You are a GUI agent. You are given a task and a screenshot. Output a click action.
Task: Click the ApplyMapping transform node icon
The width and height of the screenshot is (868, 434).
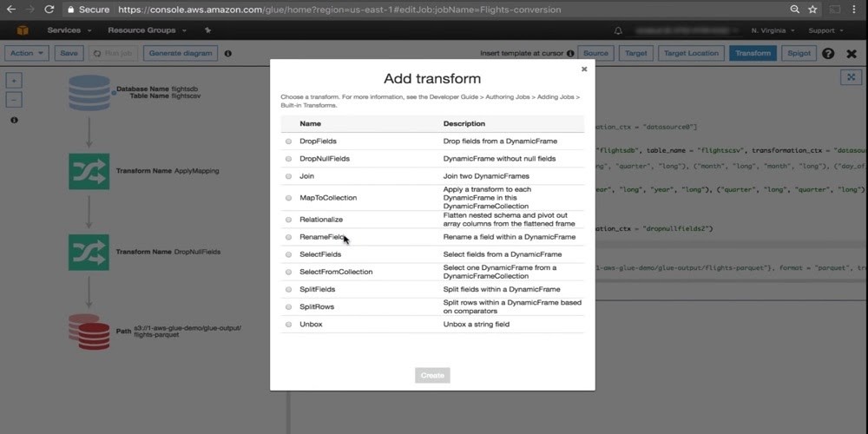(89, 171)
